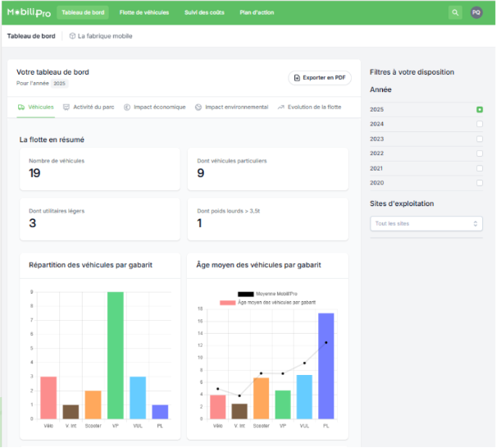Check the 2024 year checkbox

pyautogui.click(x=480, y=124)
